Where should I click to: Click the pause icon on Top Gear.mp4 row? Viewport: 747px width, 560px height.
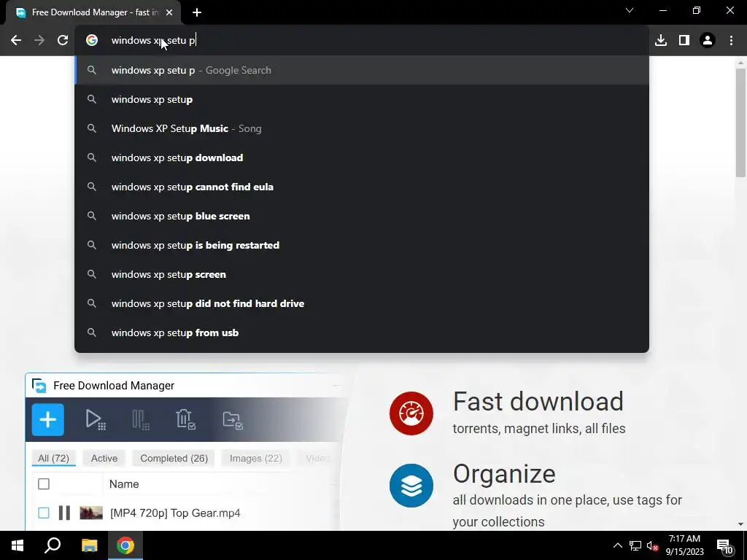[64, 513]
